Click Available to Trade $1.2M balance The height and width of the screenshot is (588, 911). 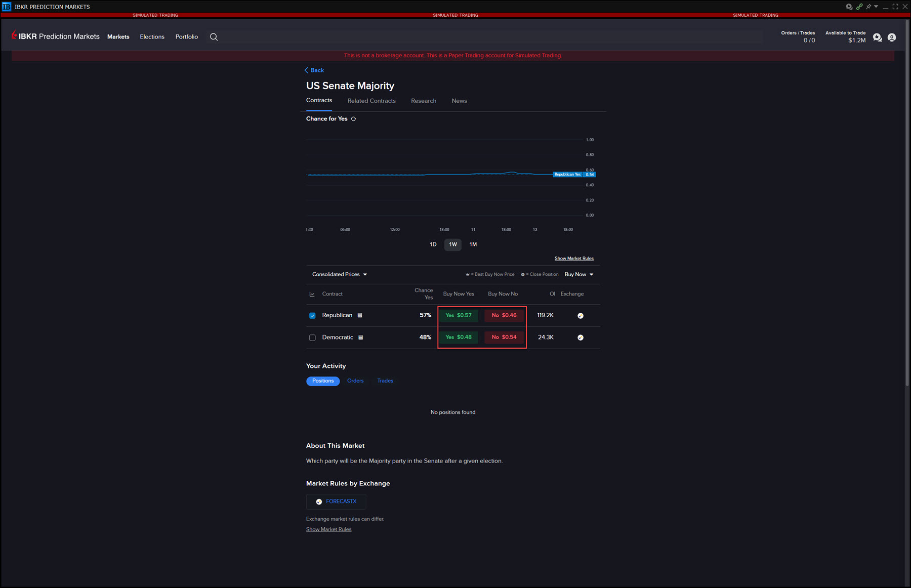tap(846, 37)
